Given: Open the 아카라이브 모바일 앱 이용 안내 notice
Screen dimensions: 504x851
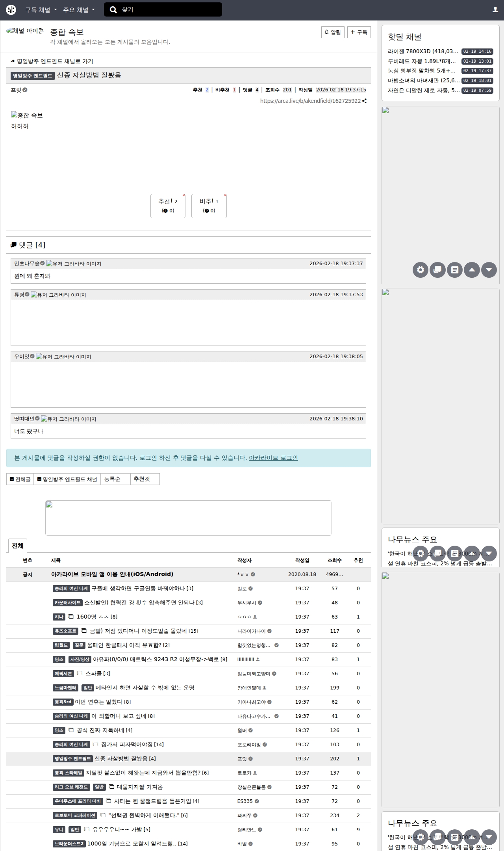Looking at the screenshot, I should [x=112, y=574].
